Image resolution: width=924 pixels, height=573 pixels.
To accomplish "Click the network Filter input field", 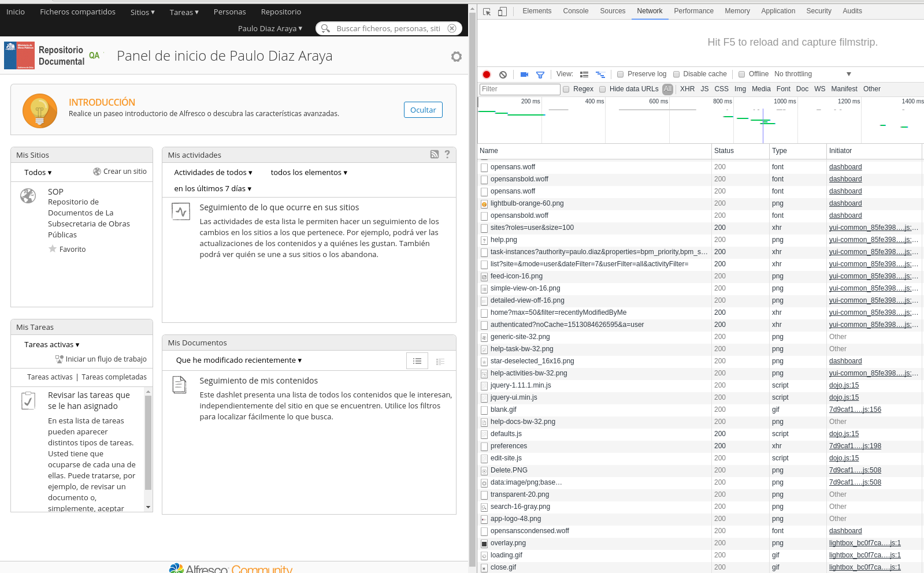I will pyautogui.click(x=519, y=89).
